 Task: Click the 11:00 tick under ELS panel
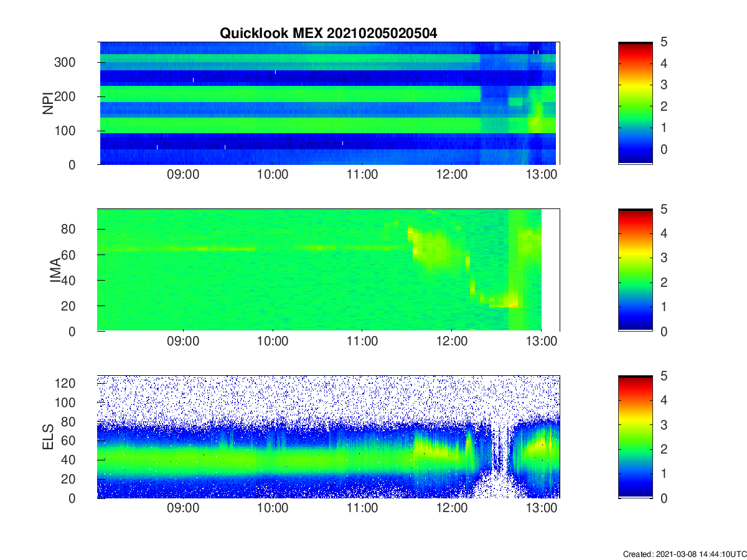362,509
